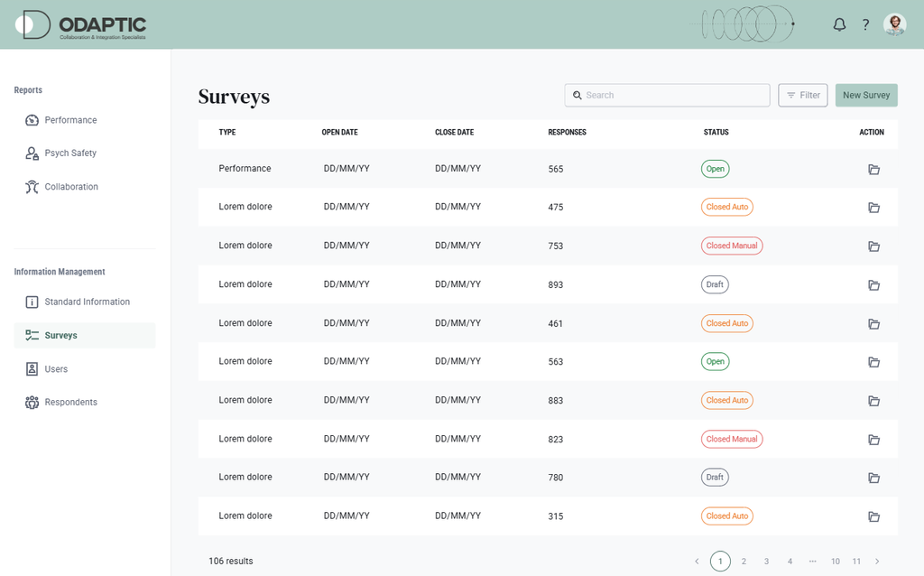
Task: Jump to page 10
Action: click(x=835, y=562)
